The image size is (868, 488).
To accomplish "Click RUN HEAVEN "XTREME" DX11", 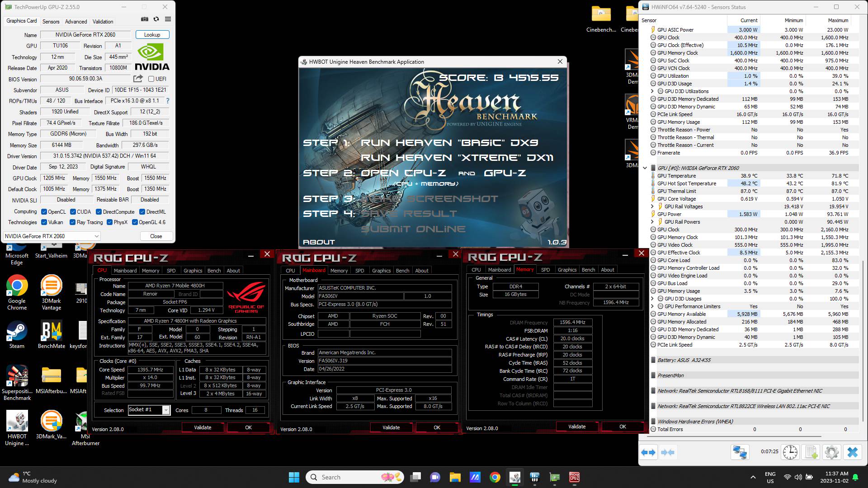I will click(457, 158).
